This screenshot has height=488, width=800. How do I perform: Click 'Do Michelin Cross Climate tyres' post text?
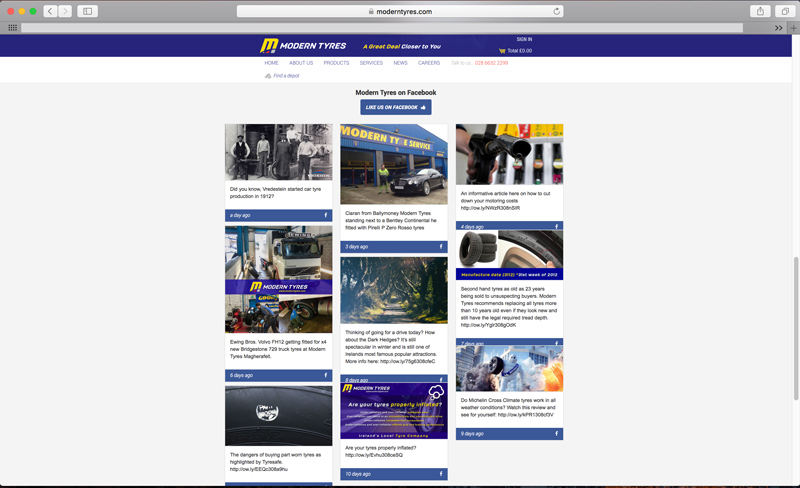[508, 407]
